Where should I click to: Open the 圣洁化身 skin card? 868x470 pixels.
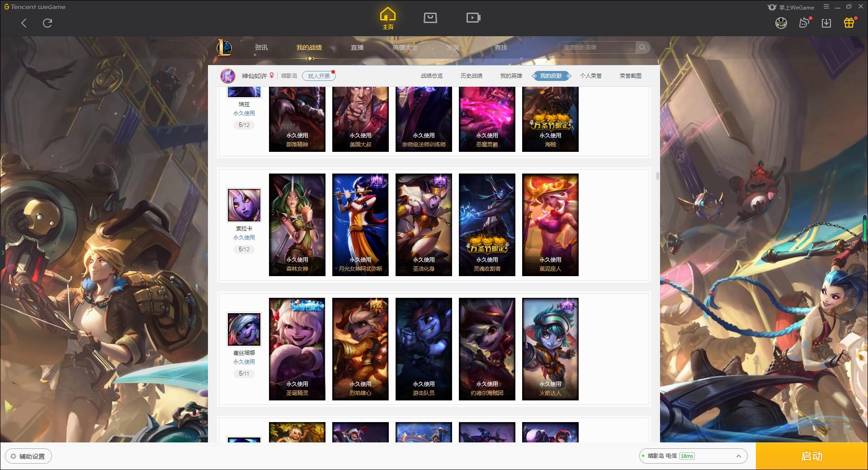coord(424,225)
